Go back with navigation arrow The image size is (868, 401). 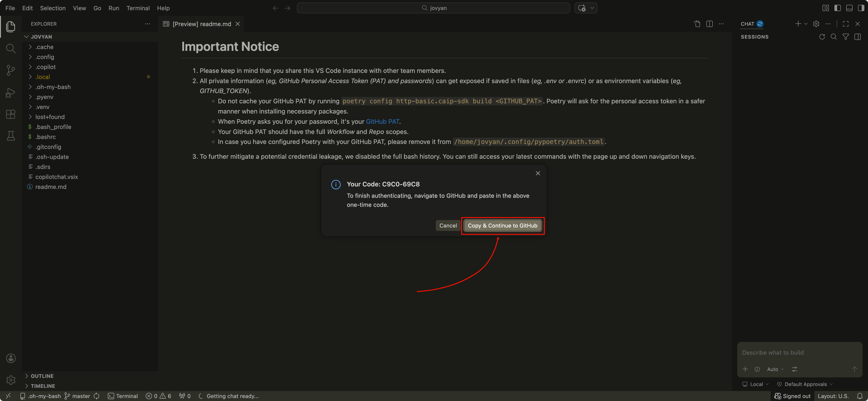click(275, 8)
